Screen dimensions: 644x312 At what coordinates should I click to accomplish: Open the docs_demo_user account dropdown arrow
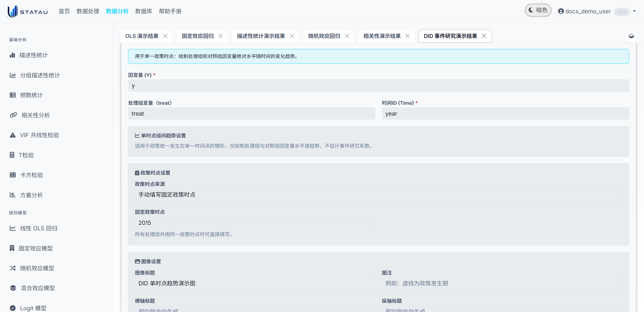click(634, 11)
